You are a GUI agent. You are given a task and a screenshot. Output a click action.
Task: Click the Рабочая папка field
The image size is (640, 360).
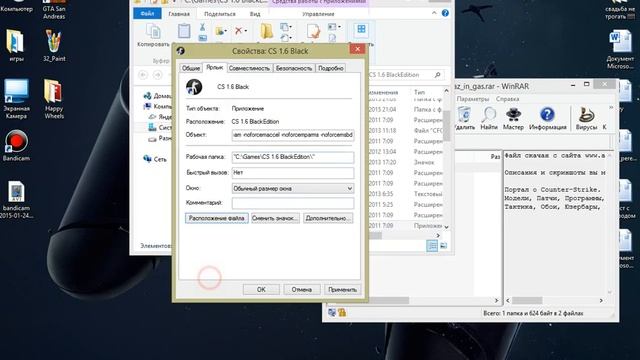(x=293, y=157)
